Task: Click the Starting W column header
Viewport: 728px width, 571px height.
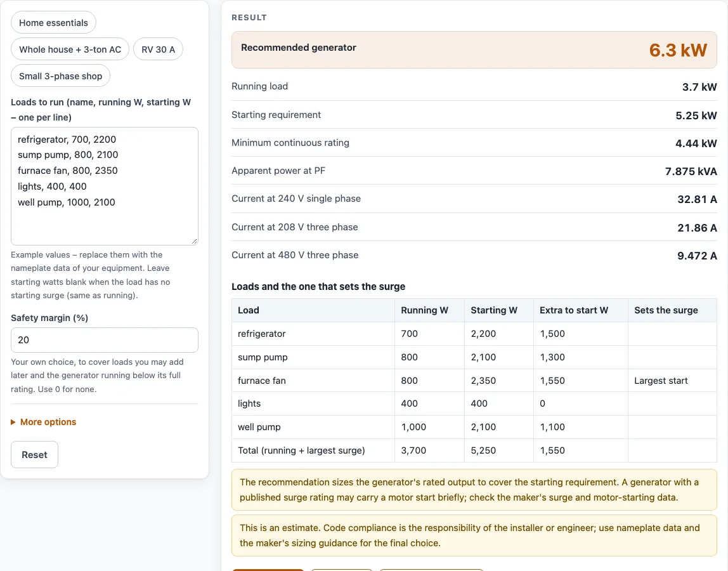Action: coord(499,310)
